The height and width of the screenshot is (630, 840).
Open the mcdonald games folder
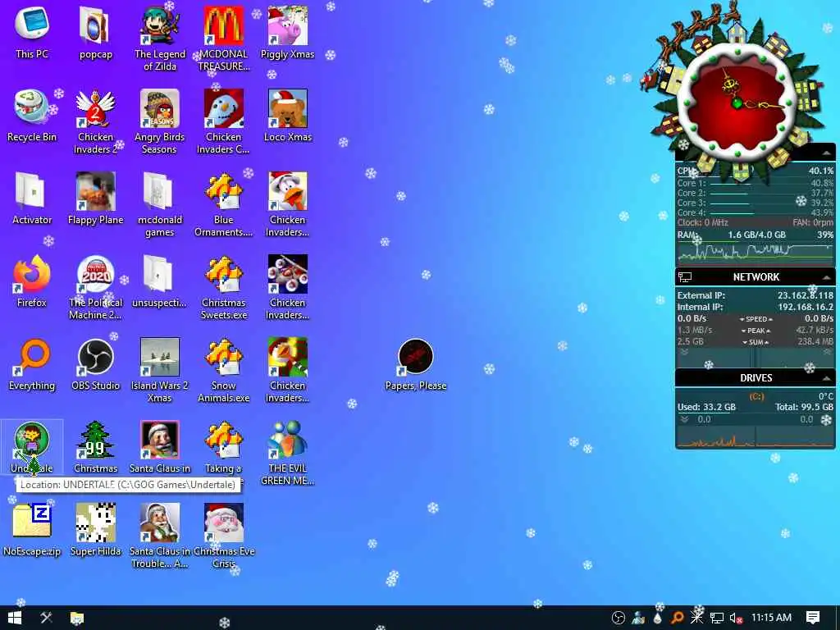click(x=160, y=204)
